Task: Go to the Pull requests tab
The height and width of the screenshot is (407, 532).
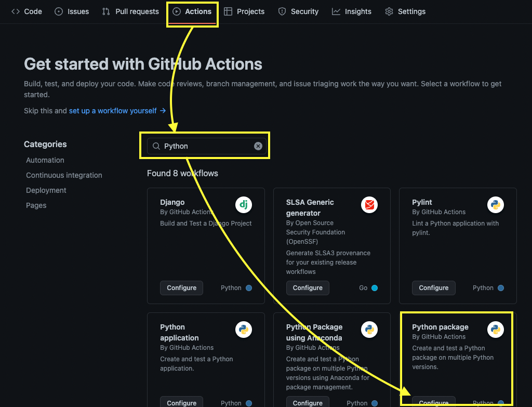Action: point(130,11)
